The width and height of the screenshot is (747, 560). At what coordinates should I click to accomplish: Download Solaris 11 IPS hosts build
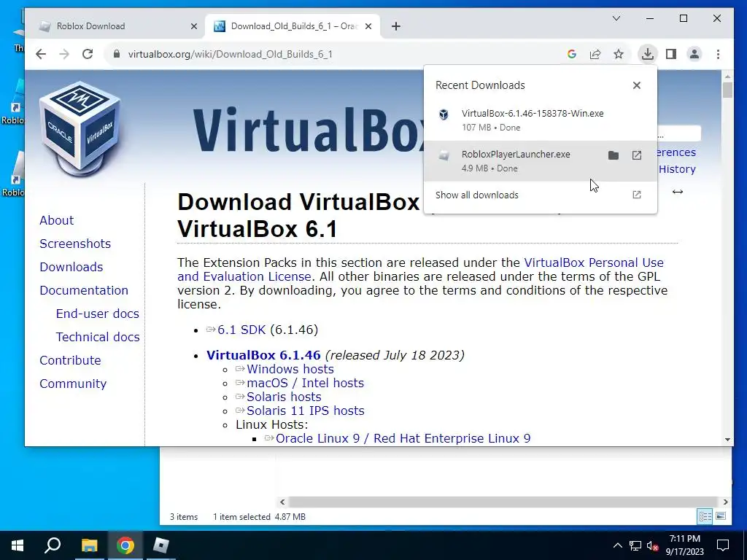[x=306, y=411]
